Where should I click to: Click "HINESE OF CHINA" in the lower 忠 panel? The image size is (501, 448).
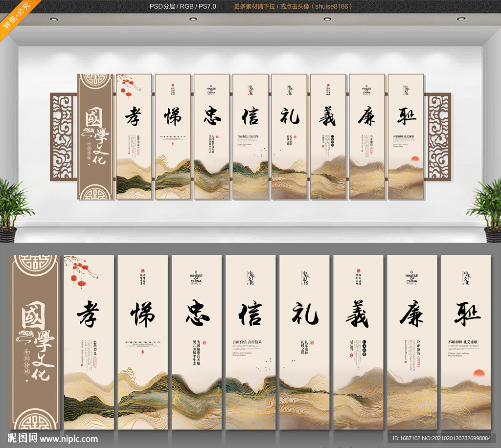click(x=196, y=278)
